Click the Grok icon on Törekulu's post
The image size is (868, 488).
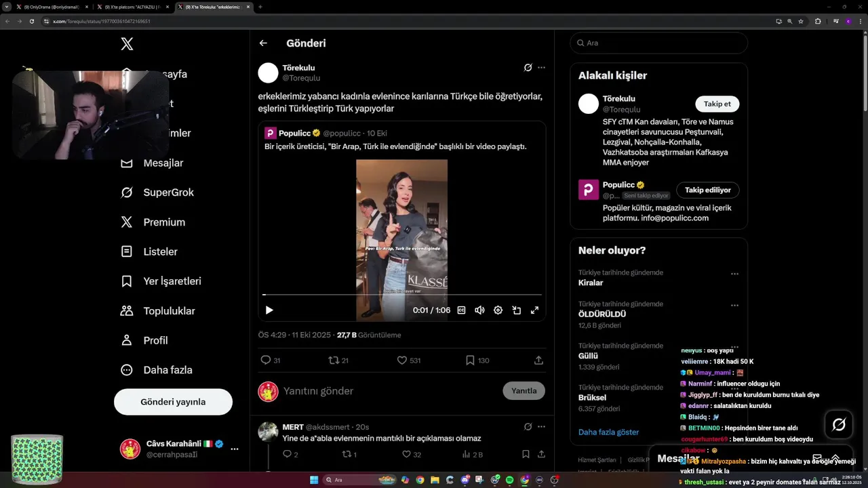(x=528, y=68)
